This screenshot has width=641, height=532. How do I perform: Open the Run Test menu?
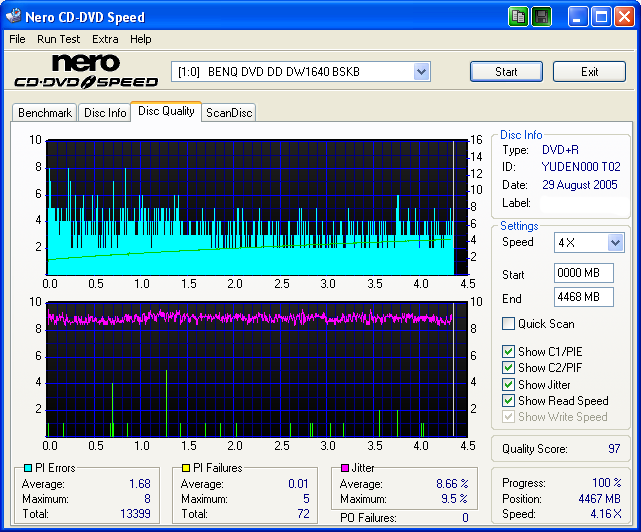[x=59, y=39]
